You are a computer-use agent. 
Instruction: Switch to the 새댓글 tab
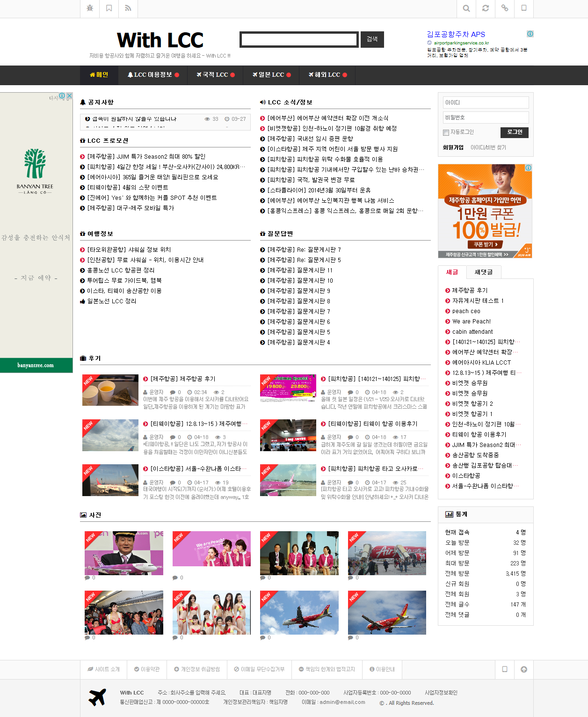point(484,272)
